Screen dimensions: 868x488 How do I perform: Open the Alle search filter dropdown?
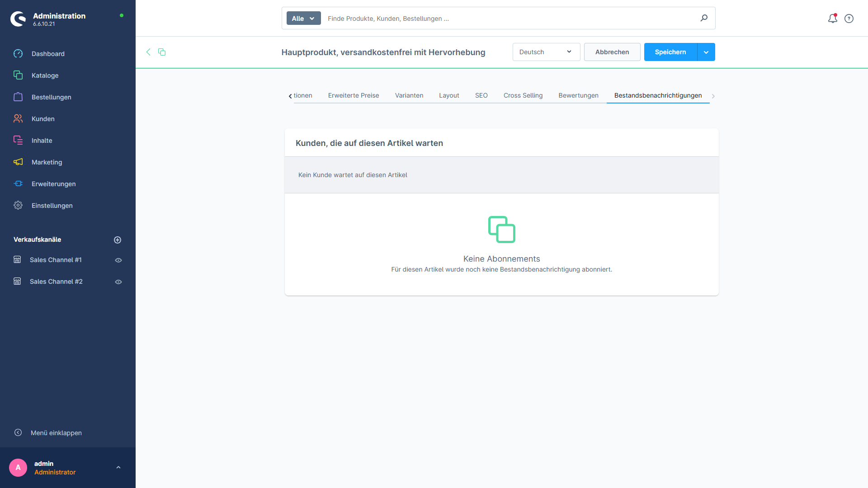pos(303,19)
